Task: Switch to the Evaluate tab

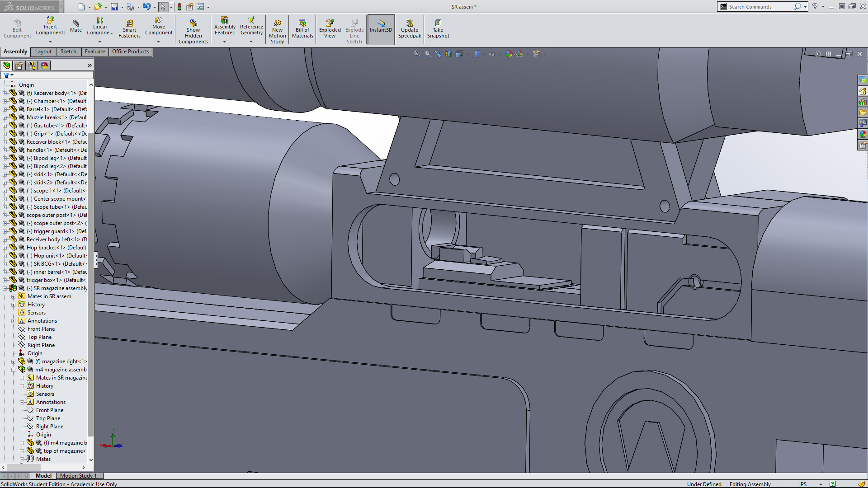Action: (95, 52)
